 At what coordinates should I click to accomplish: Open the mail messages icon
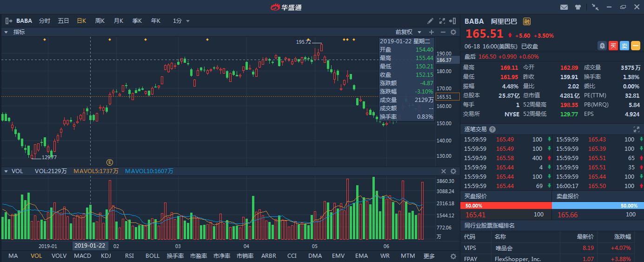coord(564,7)
